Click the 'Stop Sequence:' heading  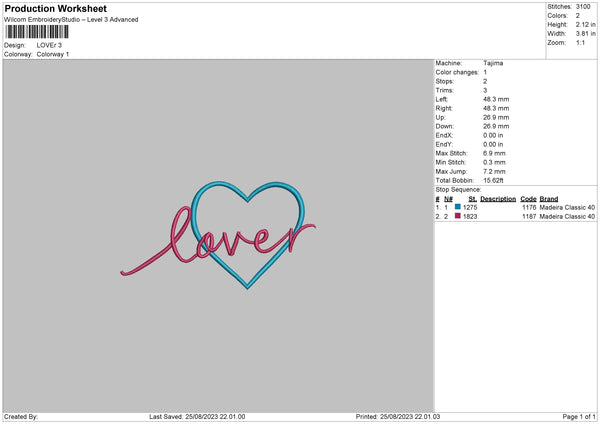[x=458, y=189]
